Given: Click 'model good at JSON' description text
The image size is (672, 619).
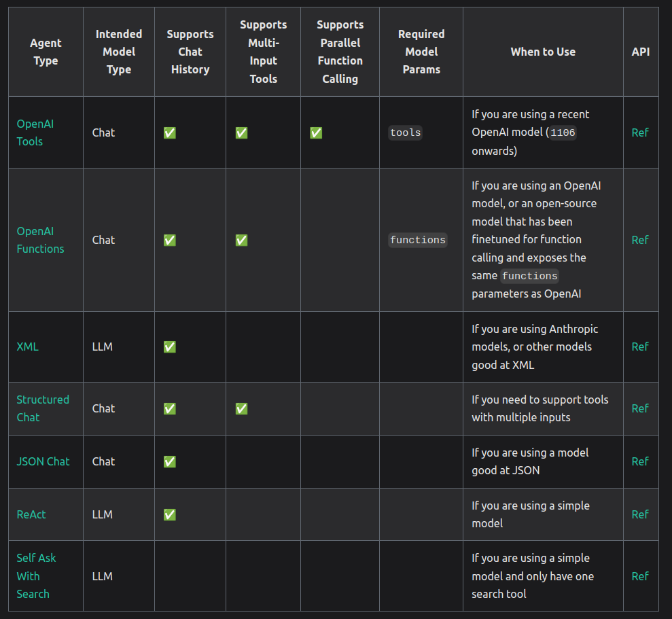Looking at the screenshot, I should click(530, 461).
